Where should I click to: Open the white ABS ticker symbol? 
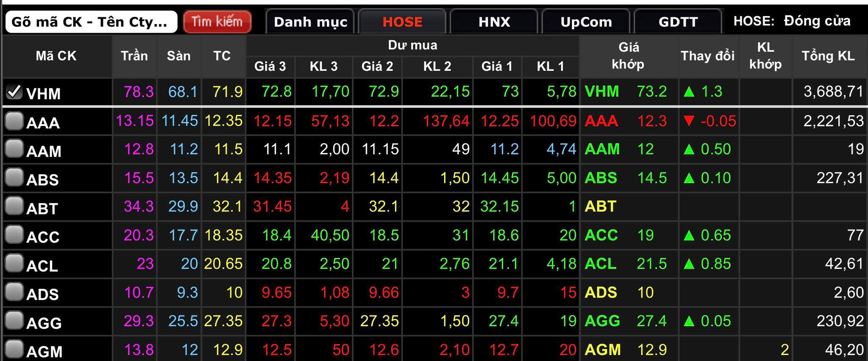pyautogui.click(x=42, y=180)
